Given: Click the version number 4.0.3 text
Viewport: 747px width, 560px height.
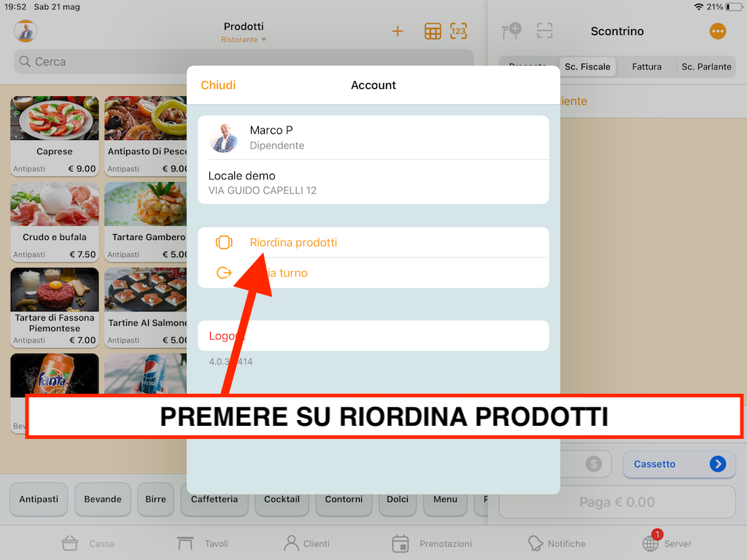Looking at the screenshot, I should pyautogui.click(x=231, y=362).
